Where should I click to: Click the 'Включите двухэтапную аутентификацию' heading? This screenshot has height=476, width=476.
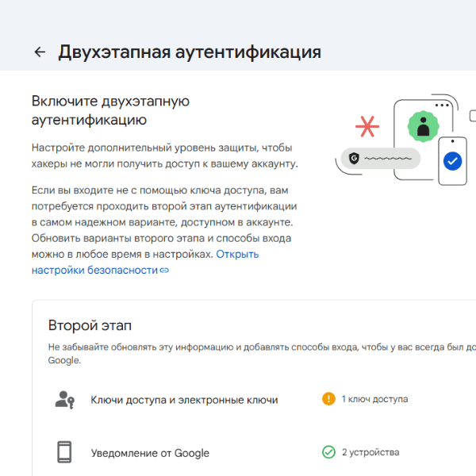[110, 110]
